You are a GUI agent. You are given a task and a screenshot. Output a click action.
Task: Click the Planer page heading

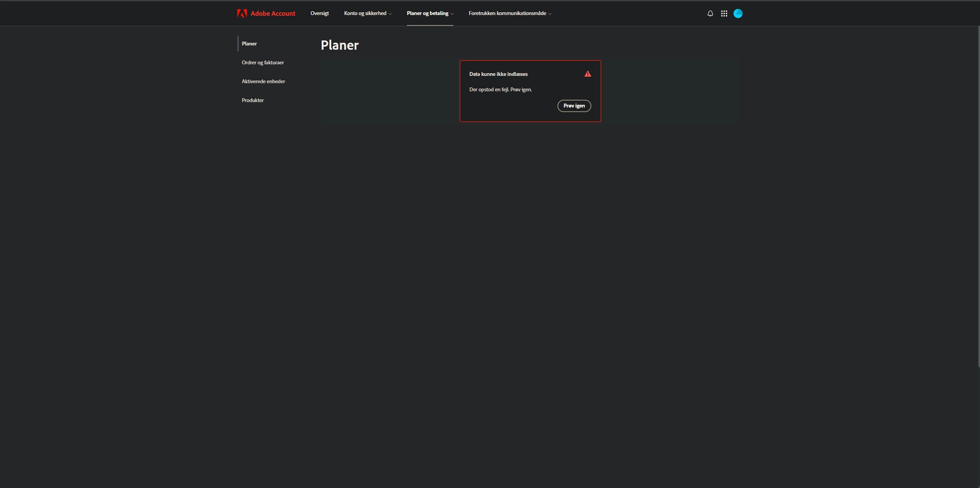point(339,45)
